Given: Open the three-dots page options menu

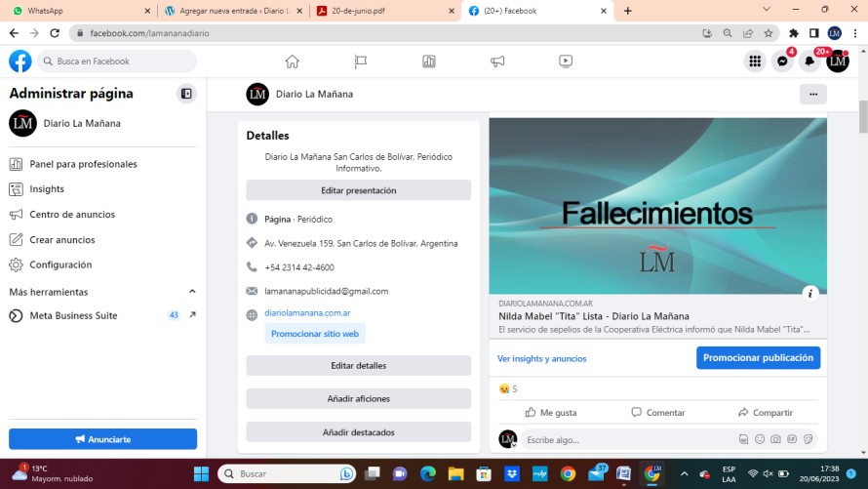Looking at the screenshot, I should pyautogui.click(x=812, y=95).
